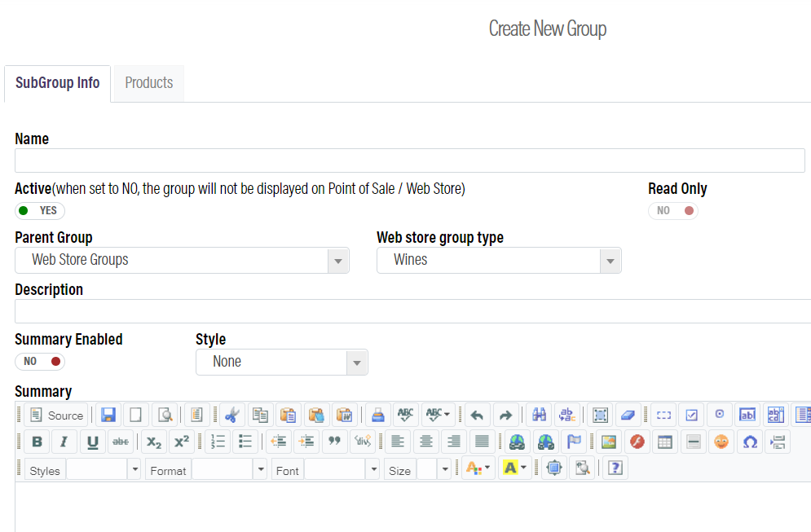This screenshot has height=532, width=811.
Task: Open the Text Color picker
Action: point(478,468)
